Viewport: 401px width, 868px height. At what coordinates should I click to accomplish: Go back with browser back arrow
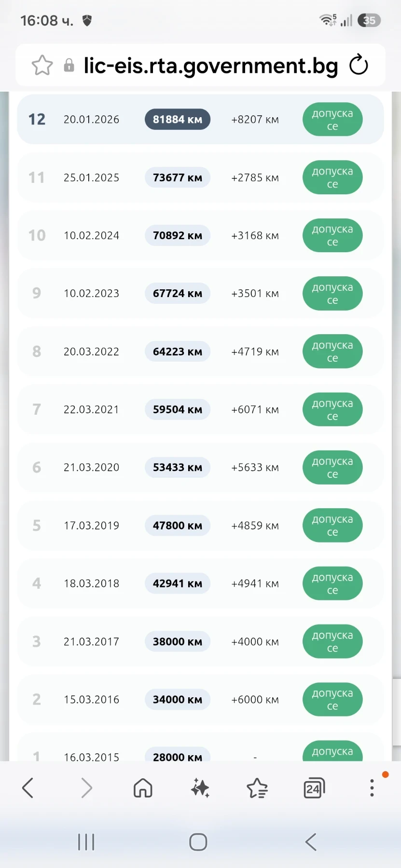pos(28,788)
